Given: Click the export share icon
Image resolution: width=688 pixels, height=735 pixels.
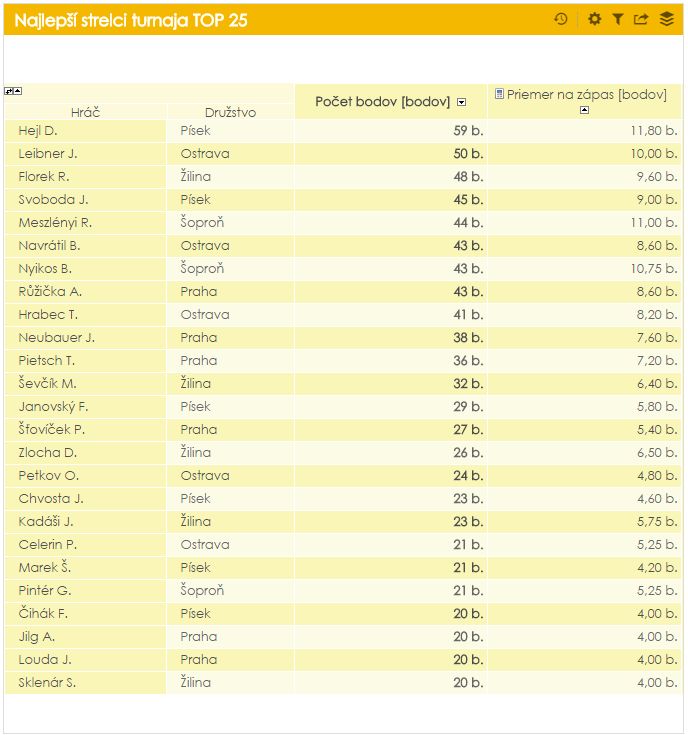Looking at the screenshot, I should click(x=641, y=19).
